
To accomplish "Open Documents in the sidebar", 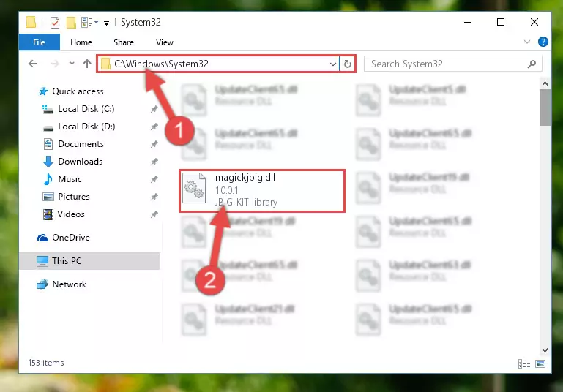I will pyautogui.click(x=81, y=144).
